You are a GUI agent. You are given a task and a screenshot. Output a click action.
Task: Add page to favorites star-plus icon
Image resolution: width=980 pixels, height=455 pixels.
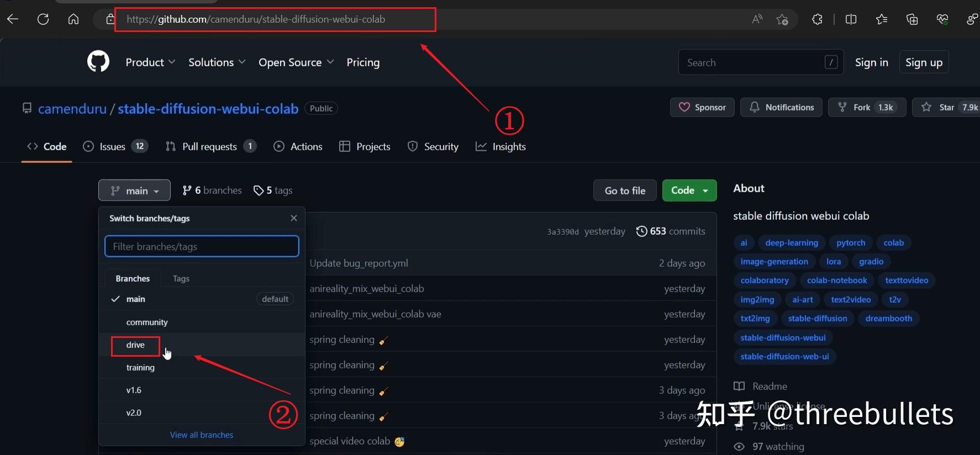click(782, 19)
